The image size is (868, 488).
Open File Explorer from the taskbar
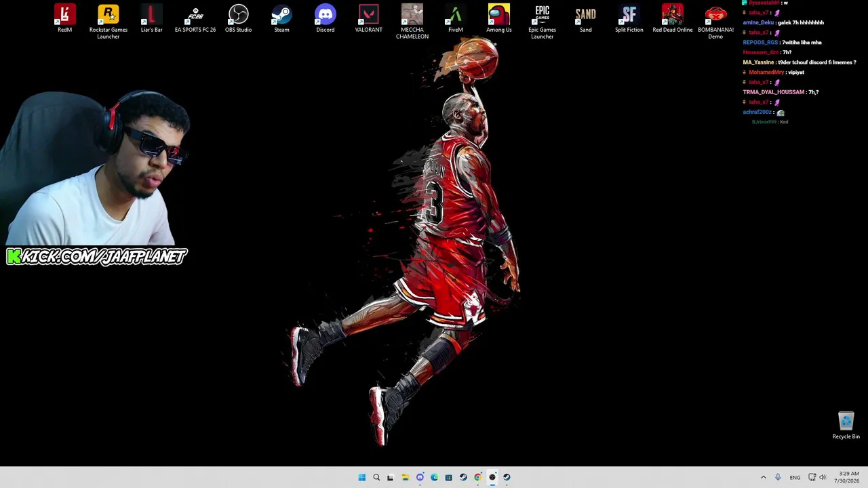pyautogui.click(x=405, y=477)
